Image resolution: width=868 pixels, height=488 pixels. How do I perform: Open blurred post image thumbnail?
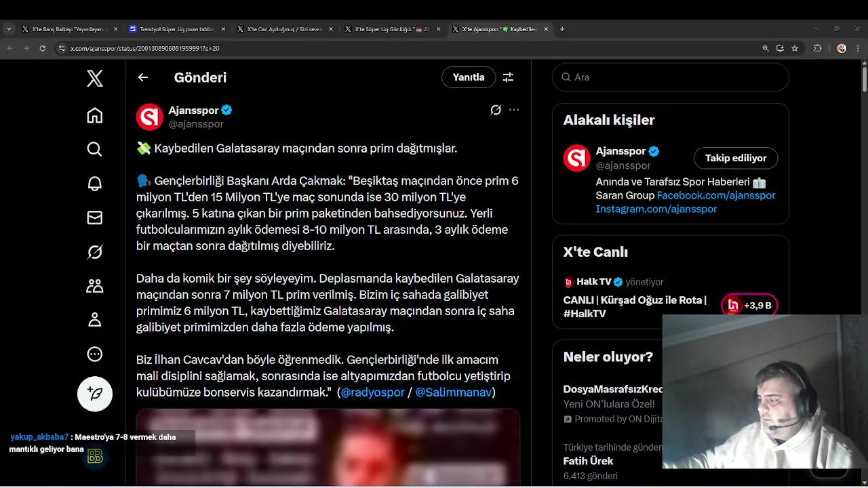point(328,447)
